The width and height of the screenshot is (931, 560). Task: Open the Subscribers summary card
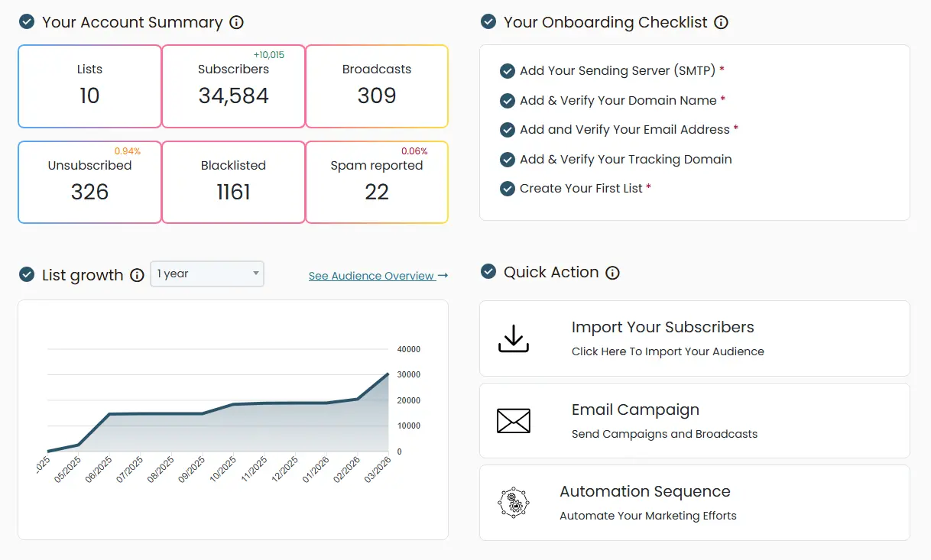233,86
